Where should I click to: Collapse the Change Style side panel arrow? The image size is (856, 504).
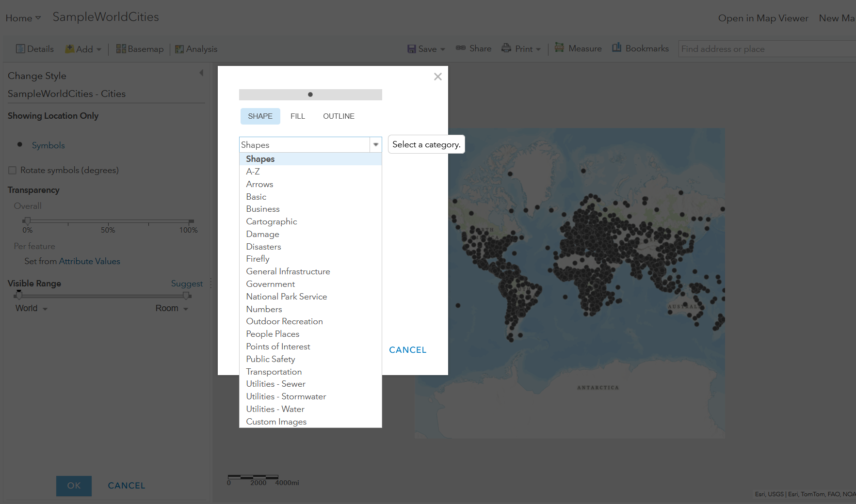(x=201, y=73)
